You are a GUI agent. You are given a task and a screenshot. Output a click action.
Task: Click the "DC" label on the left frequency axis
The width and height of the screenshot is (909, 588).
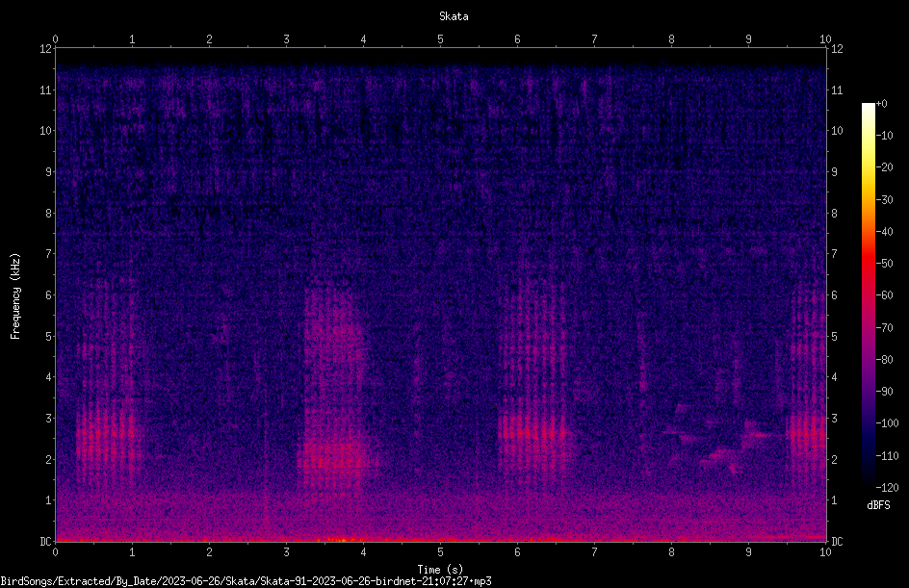point(45,542)
